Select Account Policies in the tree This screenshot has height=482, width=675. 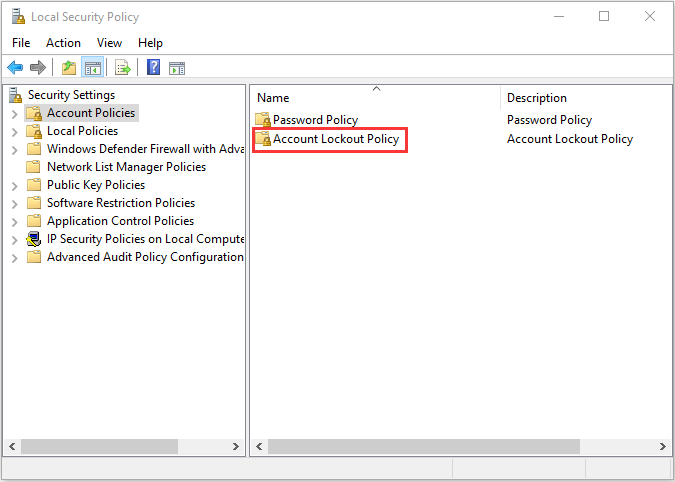91,113
